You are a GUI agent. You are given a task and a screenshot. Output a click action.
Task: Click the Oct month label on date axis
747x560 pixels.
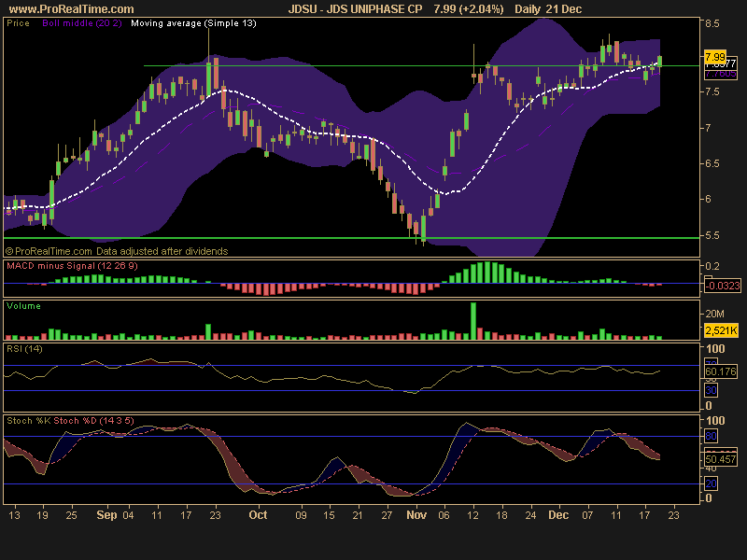[x=258, y=515]
